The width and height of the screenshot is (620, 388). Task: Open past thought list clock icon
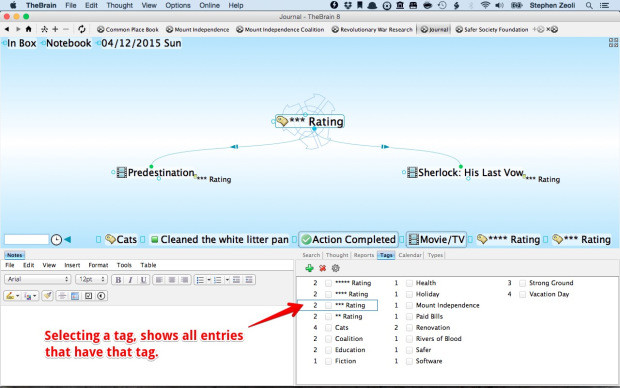click(x=57, y=240)
